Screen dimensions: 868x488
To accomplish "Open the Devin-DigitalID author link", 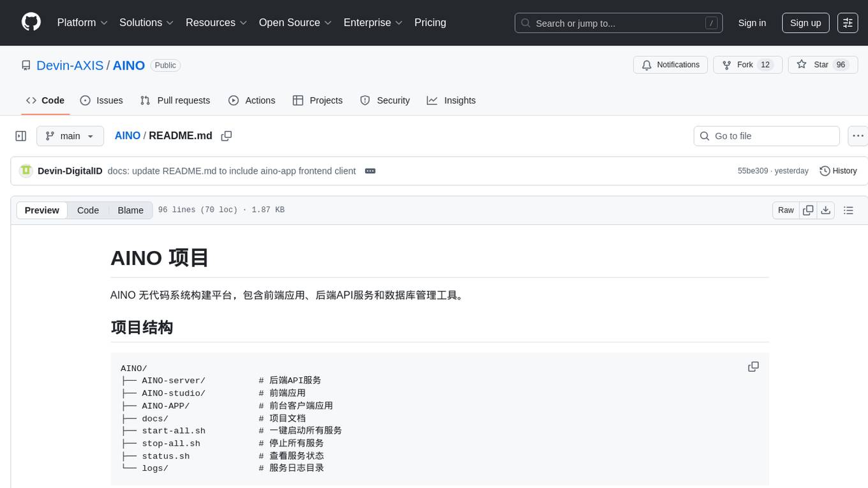I will pos(70,171).
